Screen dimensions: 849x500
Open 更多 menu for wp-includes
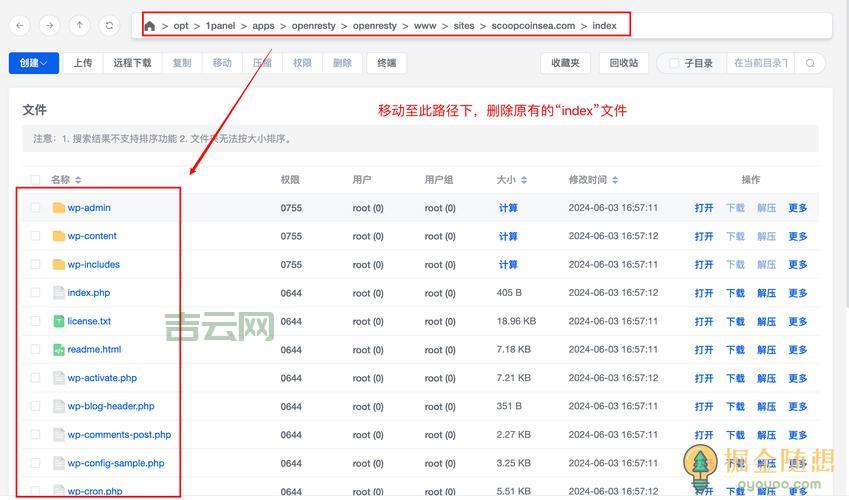[798, 265]
